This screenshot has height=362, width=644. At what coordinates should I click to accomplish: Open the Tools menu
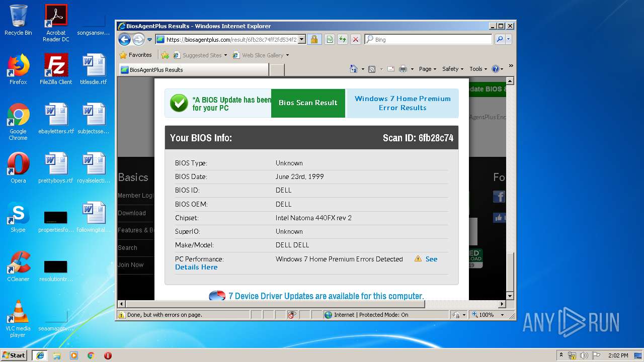tap(478, 69)
